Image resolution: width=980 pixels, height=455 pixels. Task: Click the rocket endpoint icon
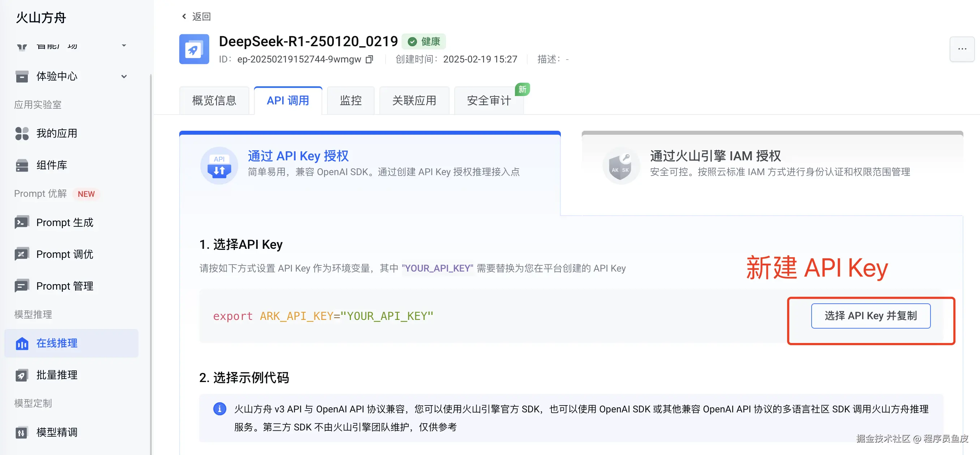coord(194,49)
